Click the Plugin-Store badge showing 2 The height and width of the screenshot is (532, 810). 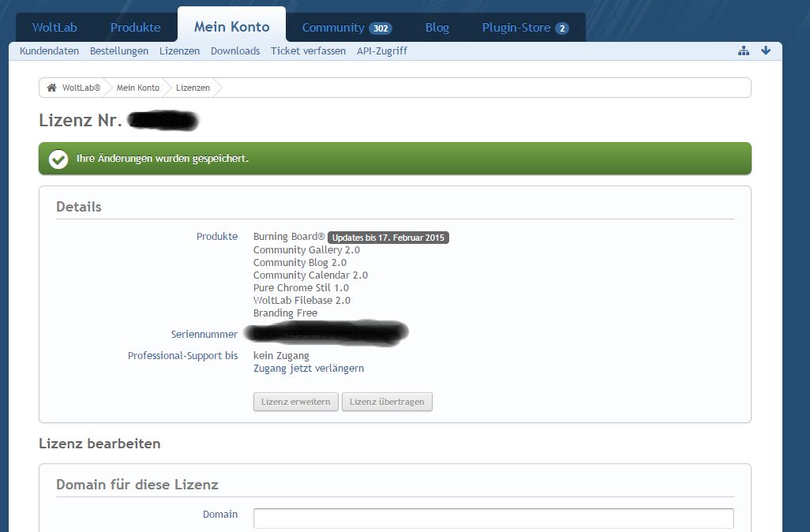(561, 28)
